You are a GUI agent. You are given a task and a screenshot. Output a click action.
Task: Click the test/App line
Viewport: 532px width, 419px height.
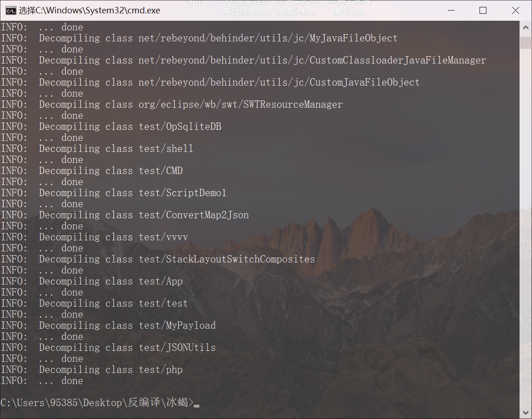click(x=92, y=281)
